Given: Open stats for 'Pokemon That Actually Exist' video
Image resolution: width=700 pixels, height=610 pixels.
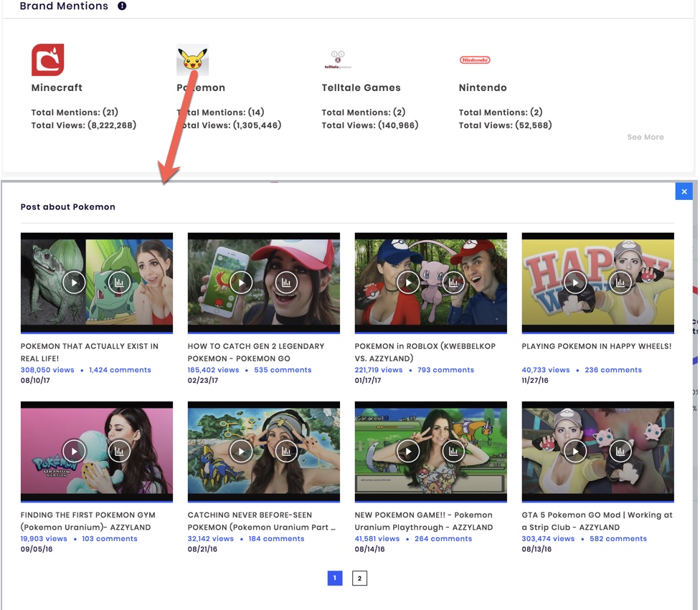Looking at the screenshot, I should 119,282.
